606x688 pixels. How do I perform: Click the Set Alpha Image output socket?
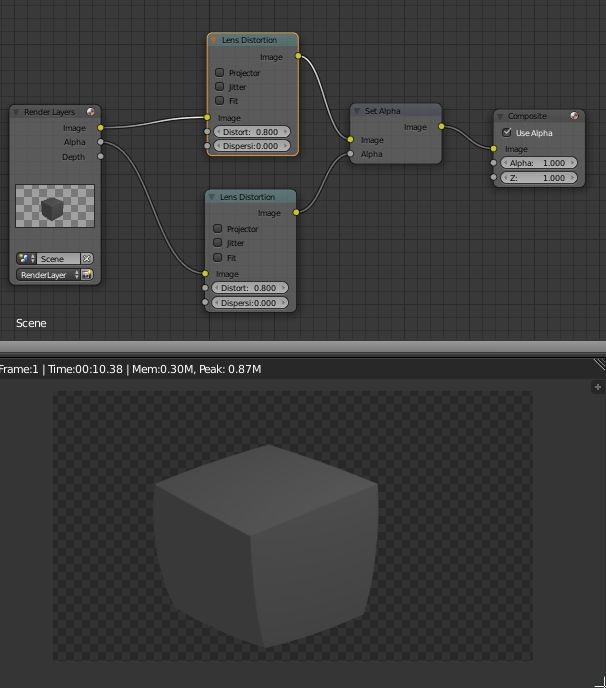(441, 126)
